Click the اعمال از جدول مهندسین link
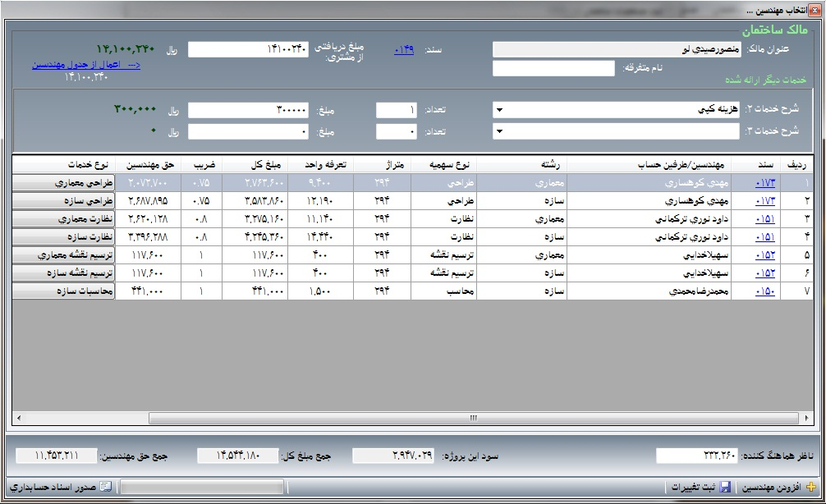Screen dimensions: 826x504 [86, 65]
